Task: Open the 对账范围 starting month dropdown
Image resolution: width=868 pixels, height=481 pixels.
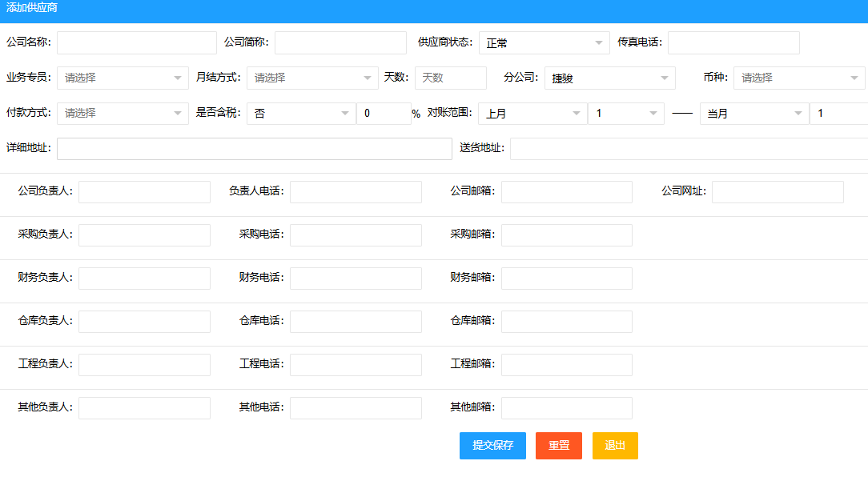Action: [x=532, y=113]
